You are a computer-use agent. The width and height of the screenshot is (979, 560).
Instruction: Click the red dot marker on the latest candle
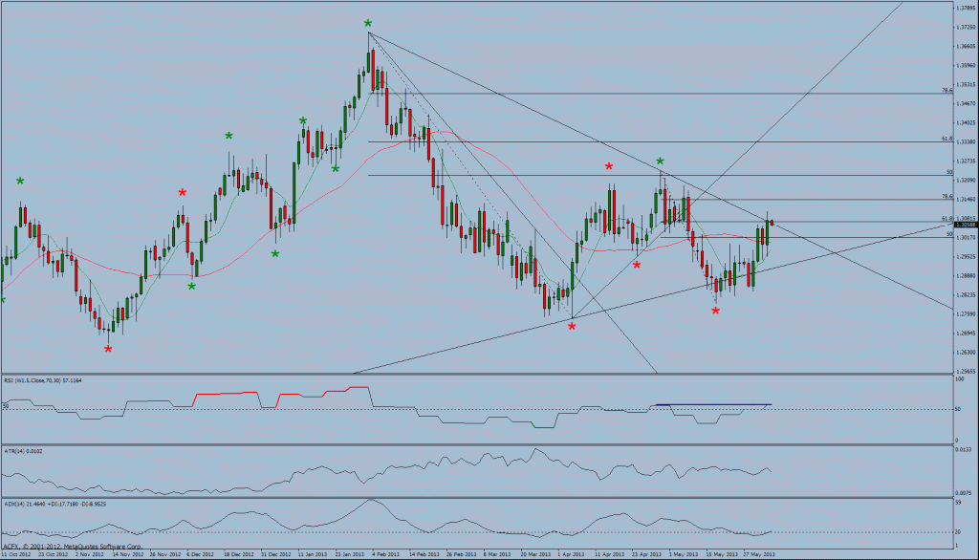(772, 224)
